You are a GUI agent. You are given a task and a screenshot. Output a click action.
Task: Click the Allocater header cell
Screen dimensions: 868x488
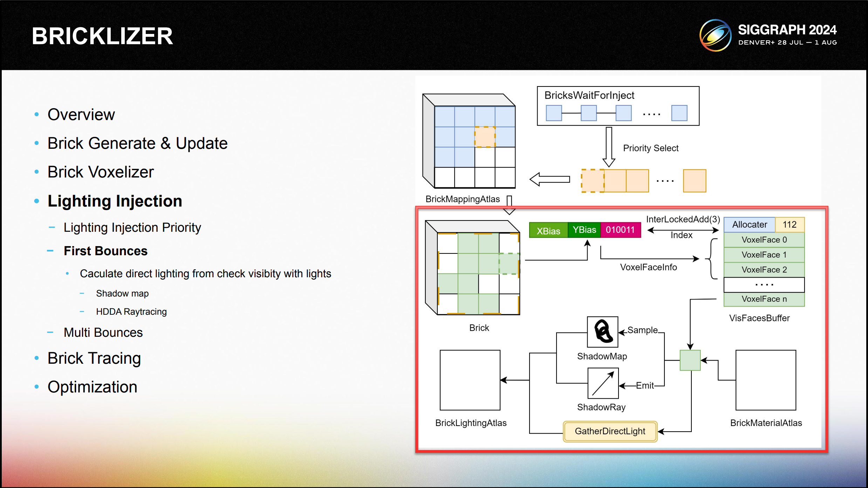click(749, 225)
